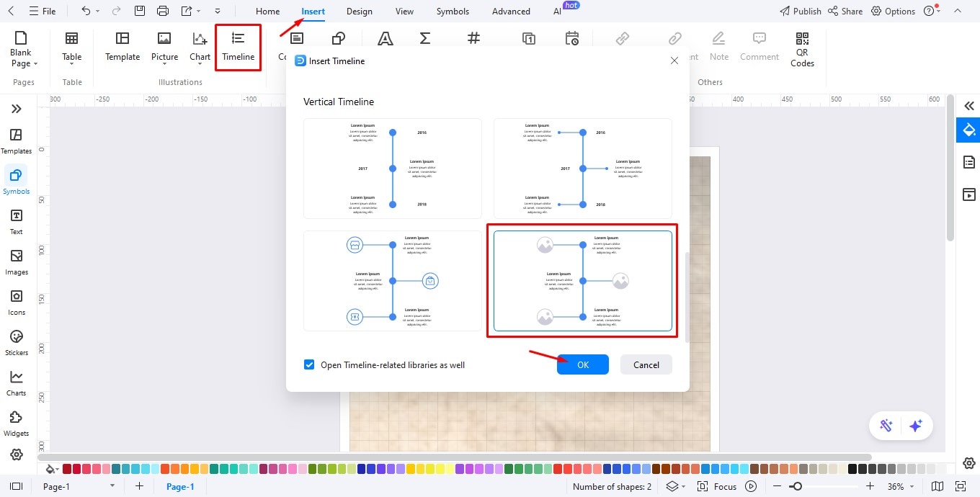
Task: Expand the left sidebar with double chevron
Action: 17,109
